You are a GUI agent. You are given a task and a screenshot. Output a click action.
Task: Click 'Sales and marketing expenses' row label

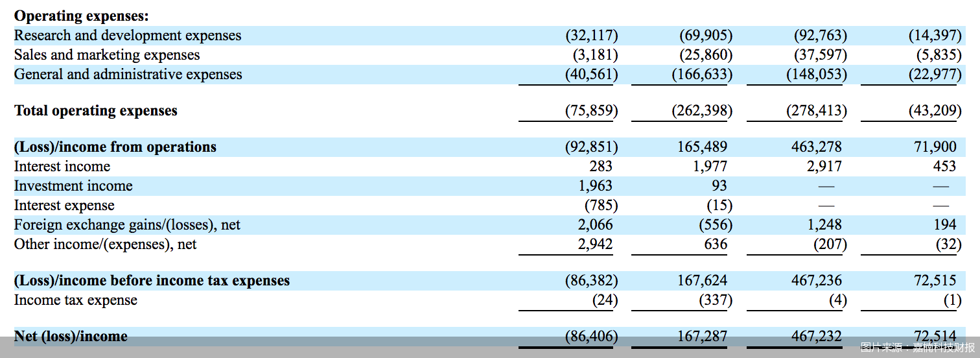point(107,55)
